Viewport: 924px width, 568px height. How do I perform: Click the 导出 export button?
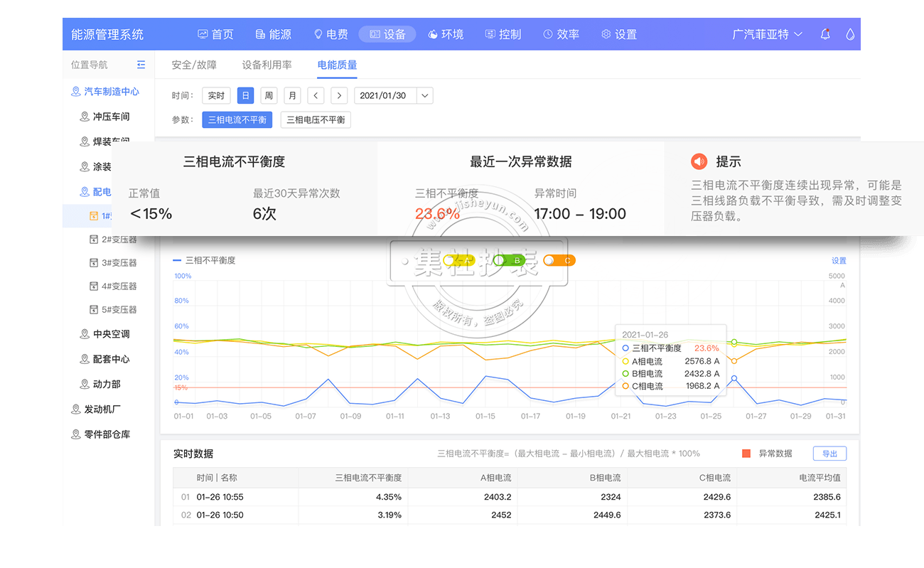click(x=829, y=454)
